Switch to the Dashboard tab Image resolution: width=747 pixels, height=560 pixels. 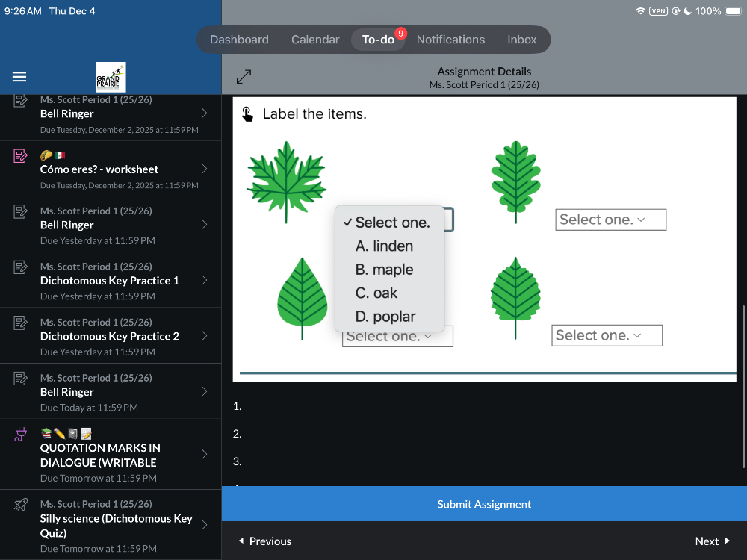239,40
